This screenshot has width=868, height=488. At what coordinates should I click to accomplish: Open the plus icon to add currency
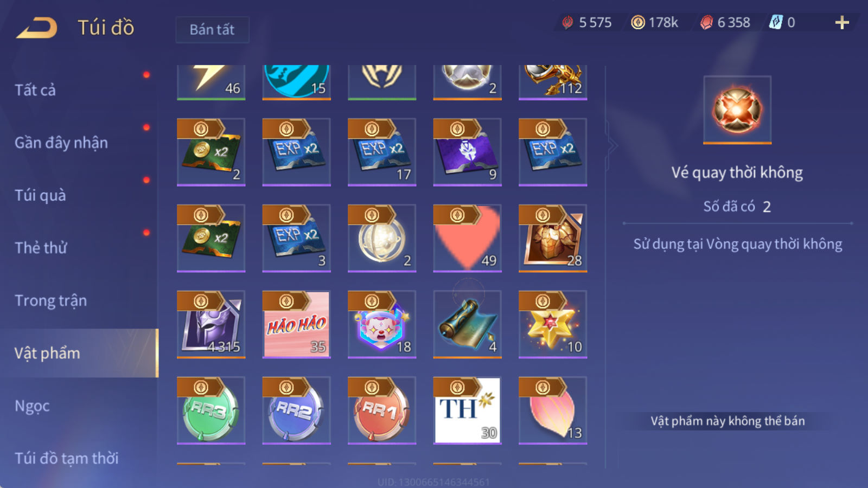[842, 22]
